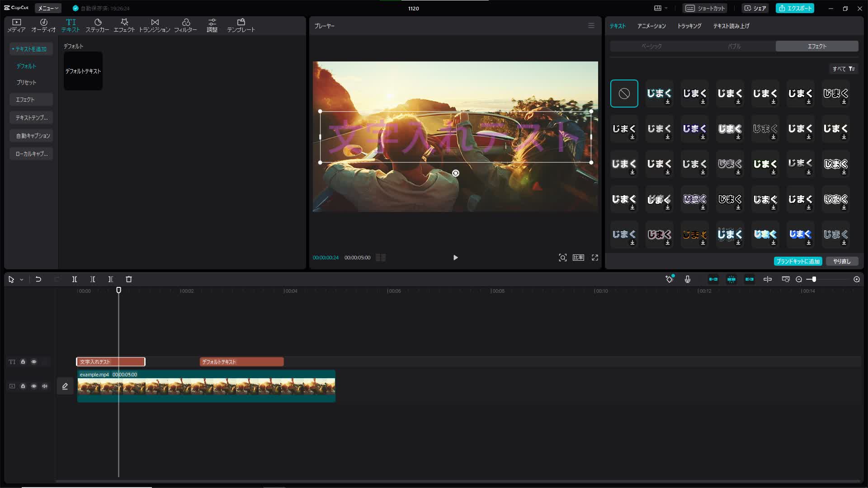Click the trim left of playhead tool
868x488 pixels.
coord(93,279)
